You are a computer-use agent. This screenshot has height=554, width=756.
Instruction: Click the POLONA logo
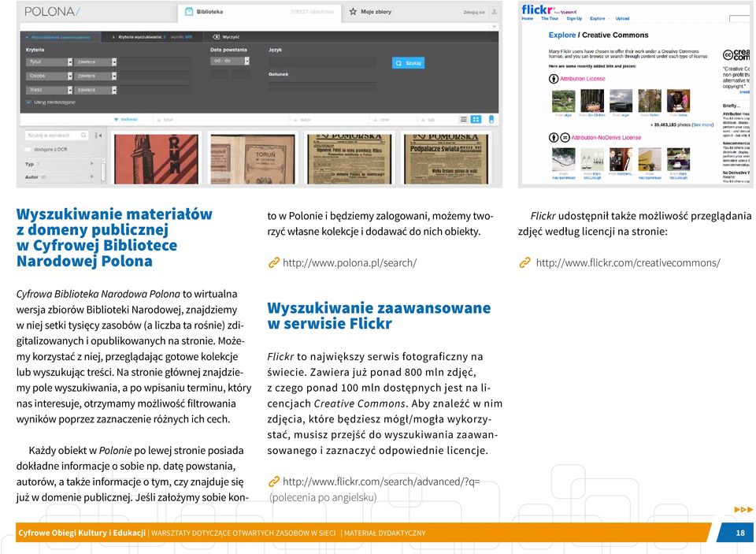point(52,12)
